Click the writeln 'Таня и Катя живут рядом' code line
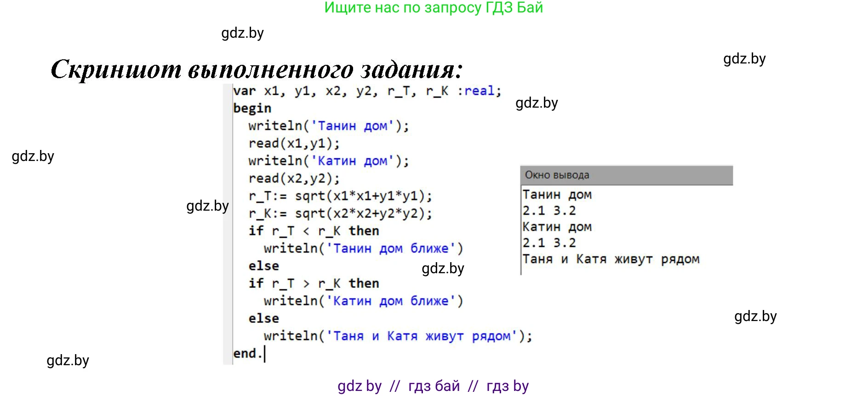The image size is (868, 396). click(398, 336)
